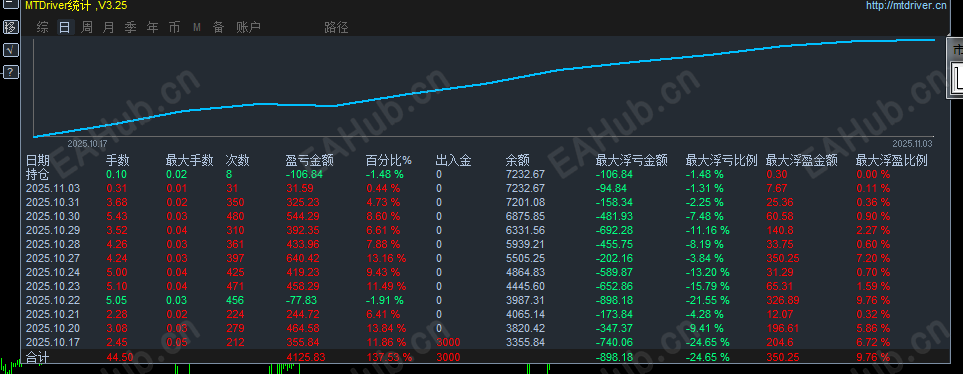This screenshot has height=374, width=963.
Task: Switch to the 综 summary tab
Action: (x=42, y=27)
